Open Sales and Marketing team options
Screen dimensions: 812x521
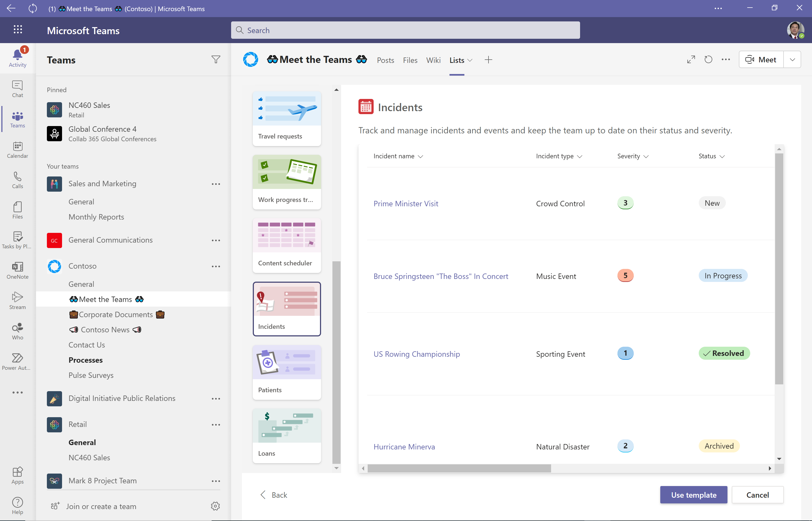click(x=216, y=184)
